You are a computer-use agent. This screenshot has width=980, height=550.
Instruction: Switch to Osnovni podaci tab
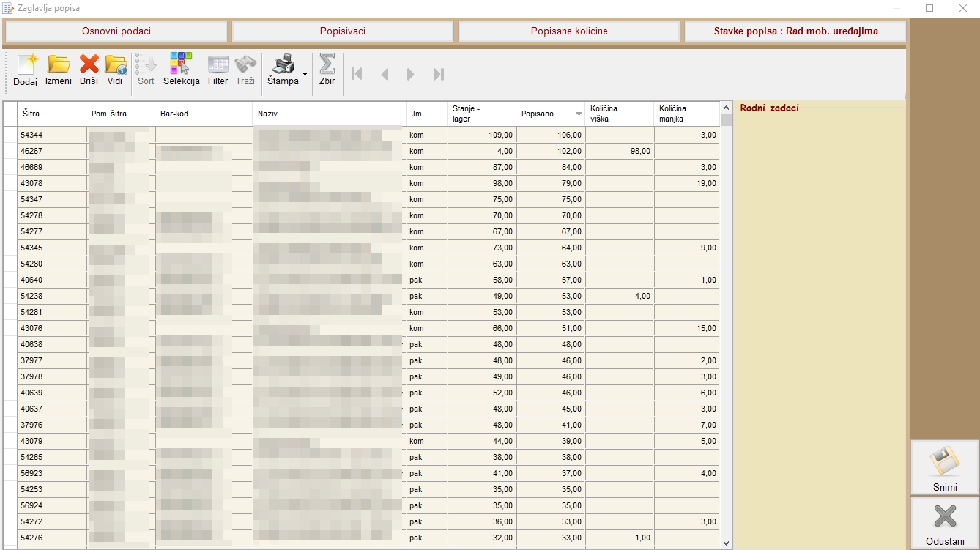(116, 31)
